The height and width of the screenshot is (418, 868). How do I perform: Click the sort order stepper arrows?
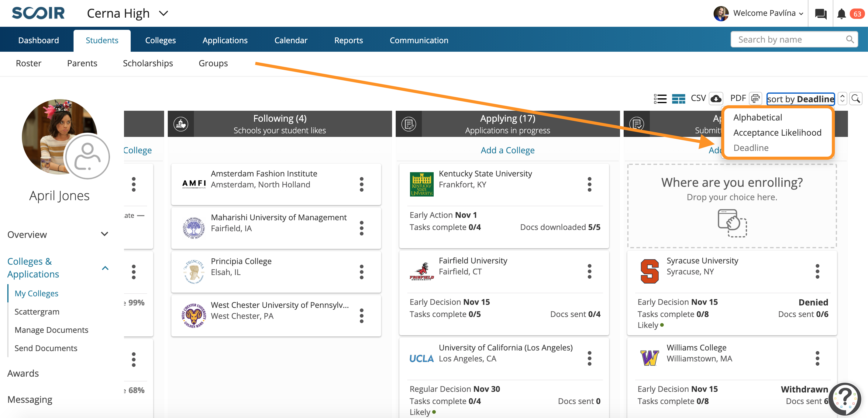point(842,99)
